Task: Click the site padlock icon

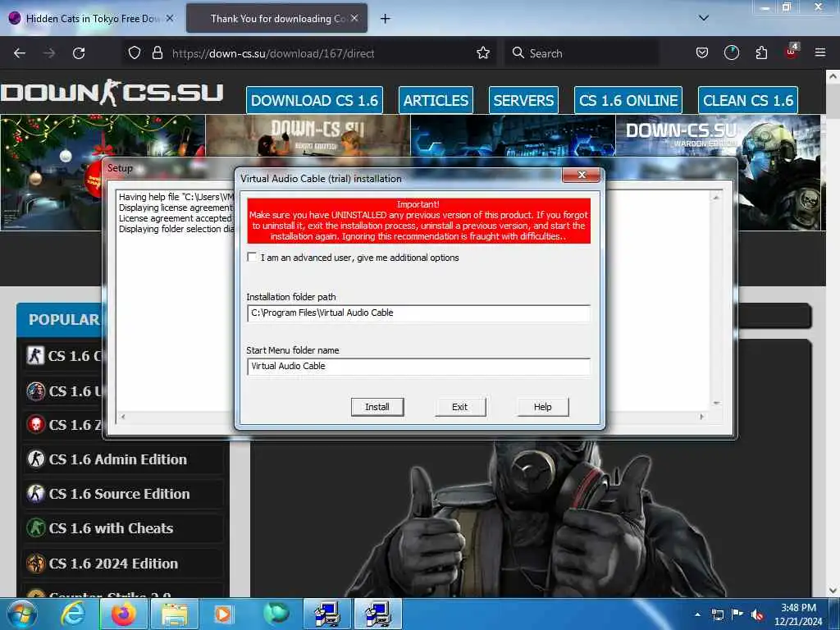Action: (x=157, y=53)
